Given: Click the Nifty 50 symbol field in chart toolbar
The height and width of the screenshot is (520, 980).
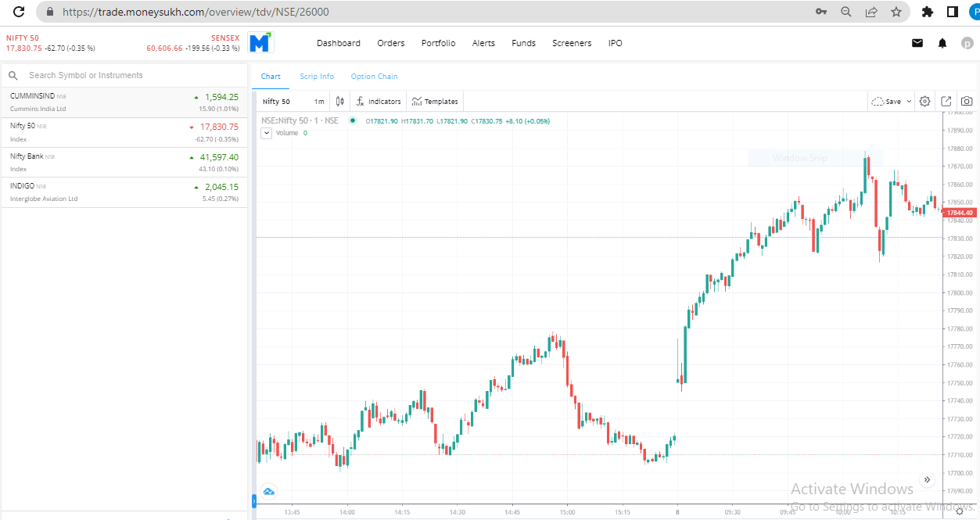Looking at the screenshot, I should 277,102.
